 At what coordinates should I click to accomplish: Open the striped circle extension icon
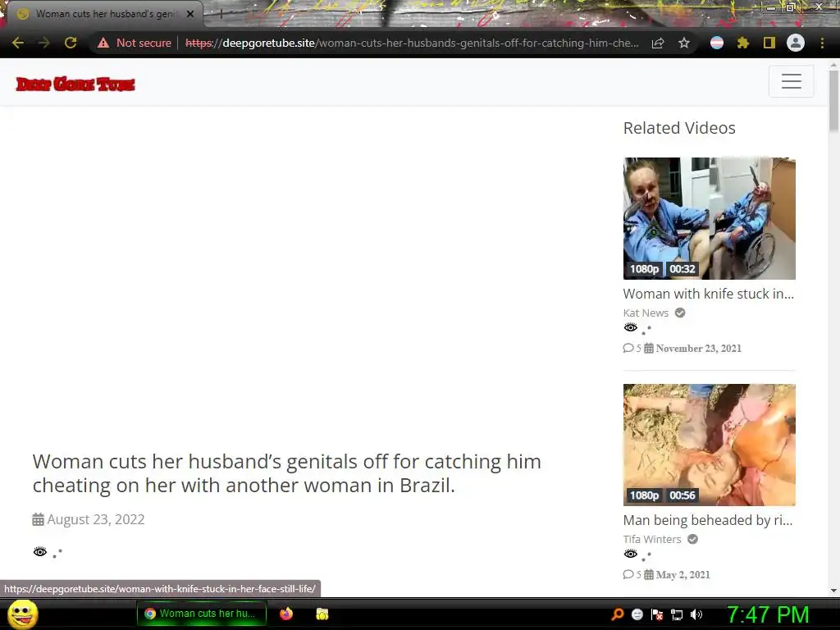click(x=717, y=43)
